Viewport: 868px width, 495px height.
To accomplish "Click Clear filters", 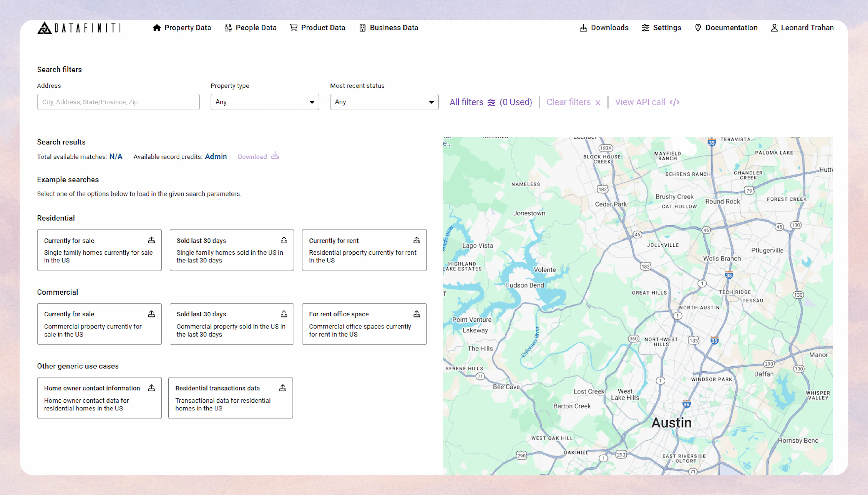I will (x=568, y=102).
